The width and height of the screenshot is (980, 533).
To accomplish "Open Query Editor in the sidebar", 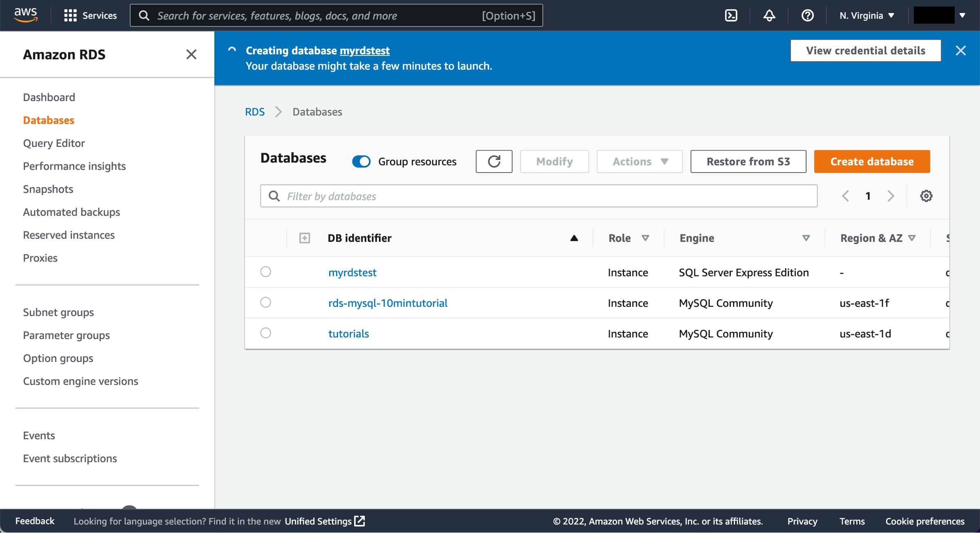I will click(x=54, y=143).
